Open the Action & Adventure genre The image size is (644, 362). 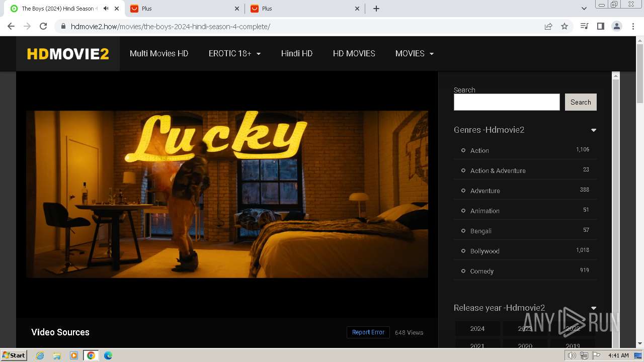click(498, 170)
